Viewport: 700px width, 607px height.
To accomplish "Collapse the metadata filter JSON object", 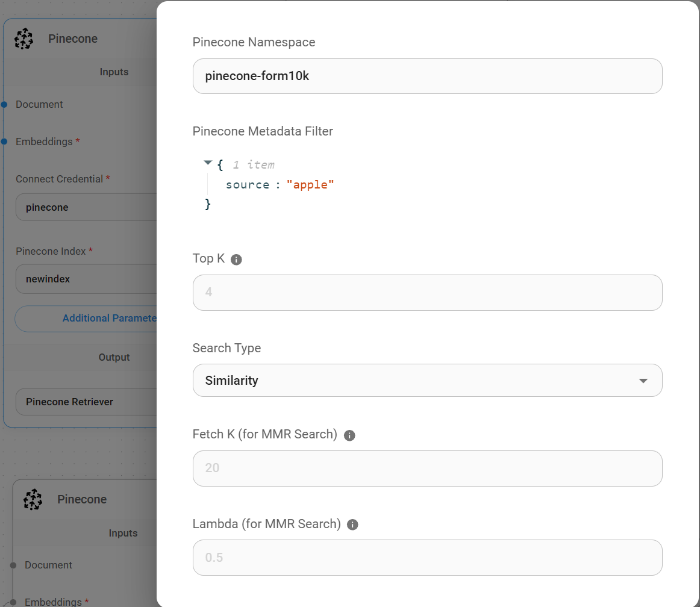I will [x=208, y=163].
